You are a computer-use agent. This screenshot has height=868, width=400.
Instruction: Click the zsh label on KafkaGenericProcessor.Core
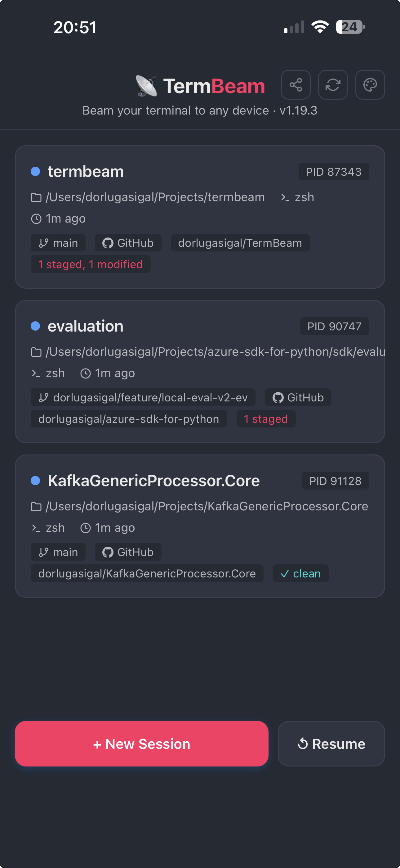pos(55,528)
